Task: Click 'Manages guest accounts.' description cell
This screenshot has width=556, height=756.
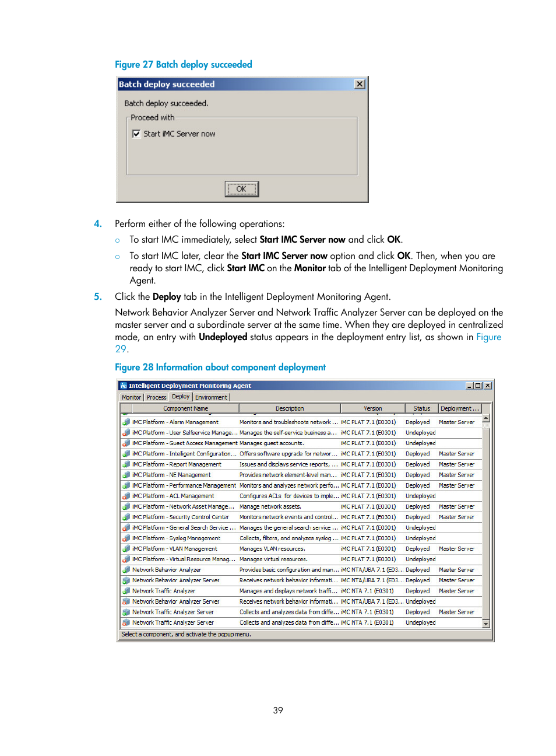Action: 272,443
